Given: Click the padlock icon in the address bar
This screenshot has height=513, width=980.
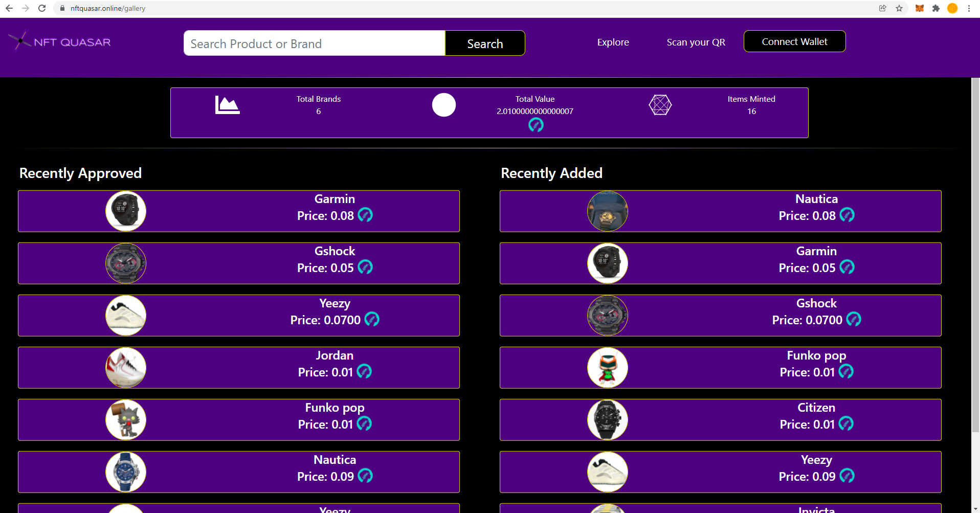Looking at the screenshot, I should tap(62, 8).
